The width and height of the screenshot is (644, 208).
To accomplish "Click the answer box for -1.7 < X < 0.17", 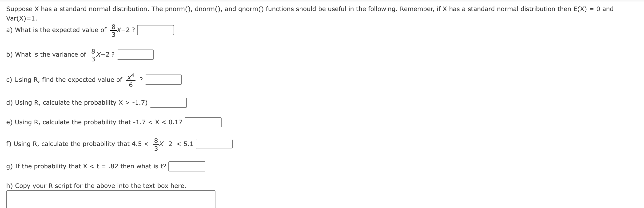I will click(x=203, y=122).
